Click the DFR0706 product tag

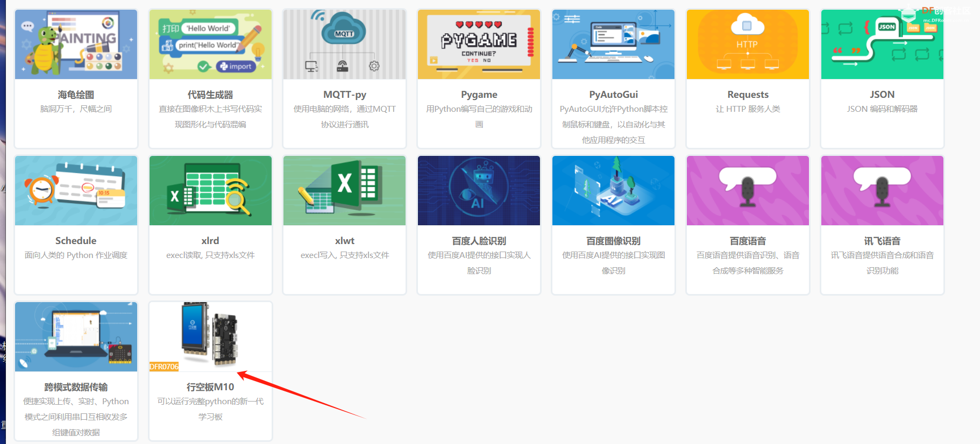164,367
